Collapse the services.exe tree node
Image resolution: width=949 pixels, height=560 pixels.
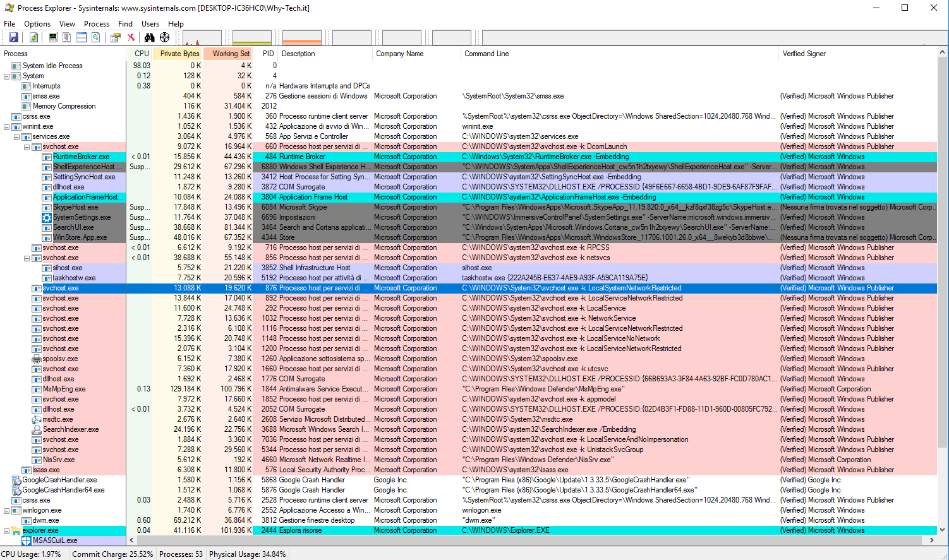click(16, 136)
